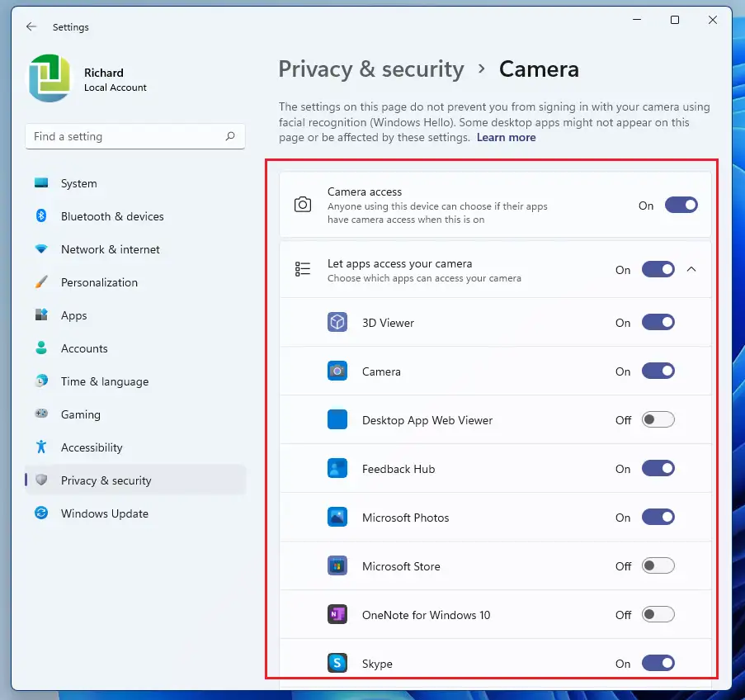This screenshot has height=700, width=745.
Task: Click the Personalization paintbrush icon
Action: [x=41, y=282]
